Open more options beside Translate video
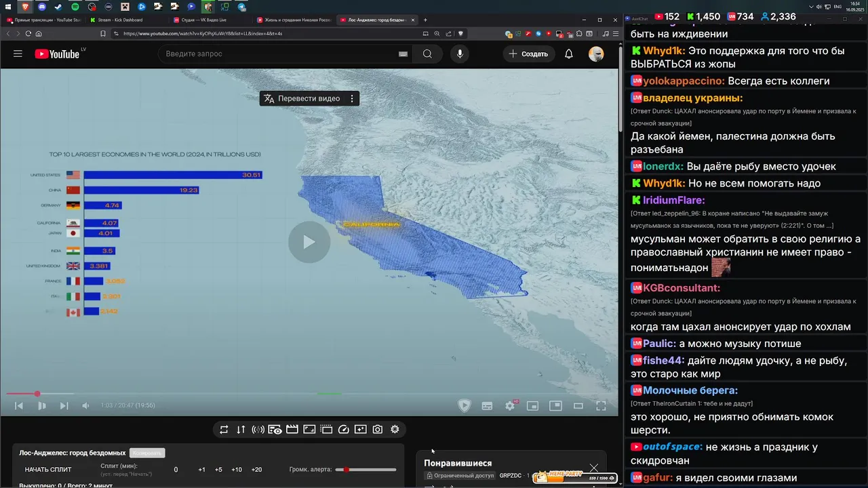Image resolution: width=868 pixels, height=488 pixels. [352, 98]
